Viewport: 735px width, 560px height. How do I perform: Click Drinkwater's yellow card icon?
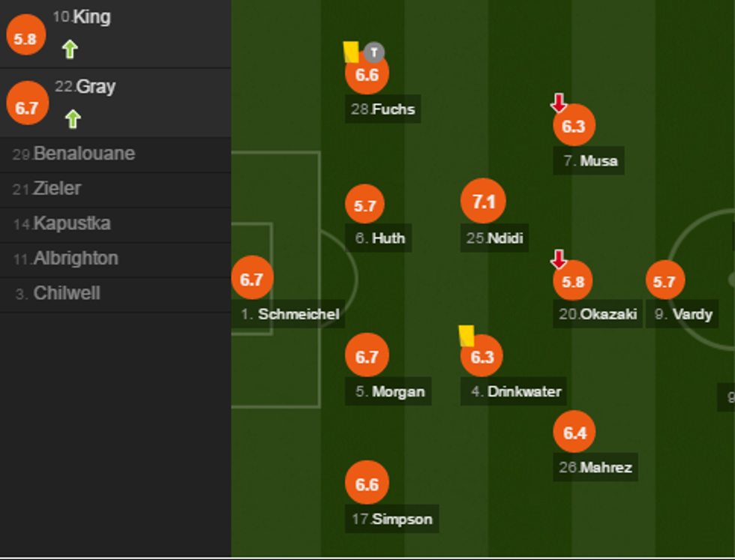[x=466, y=335]
